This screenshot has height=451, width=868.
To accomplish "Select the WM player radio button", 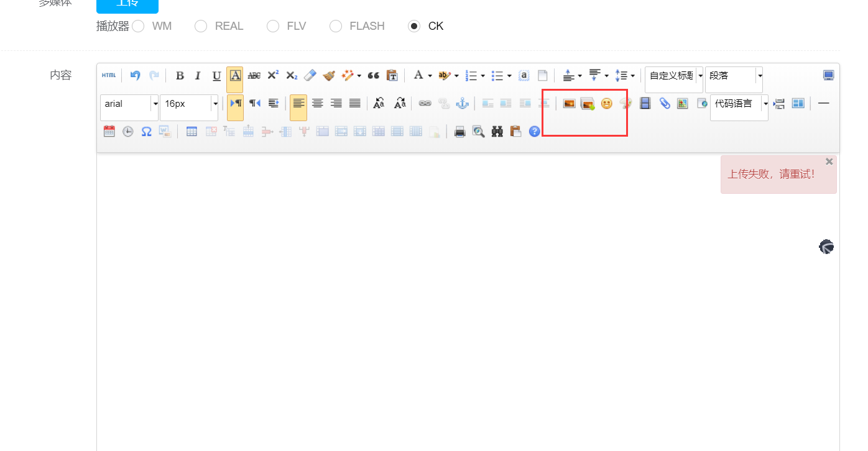I will tap(138, 26).
